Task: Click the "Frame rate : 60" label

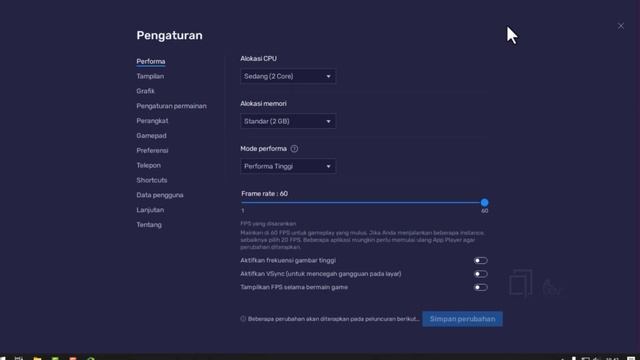Action: point(264,193)
